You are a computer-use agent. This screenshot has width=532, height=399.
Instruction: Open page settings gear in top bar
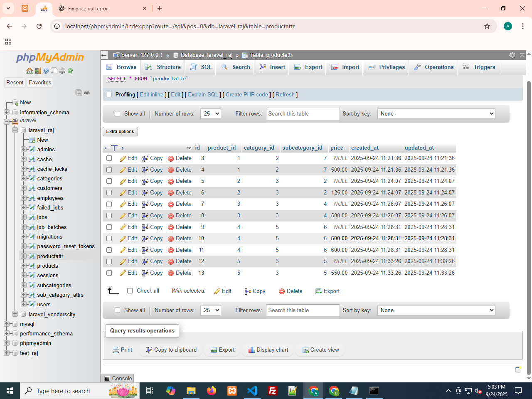click(x=512, y=55)
